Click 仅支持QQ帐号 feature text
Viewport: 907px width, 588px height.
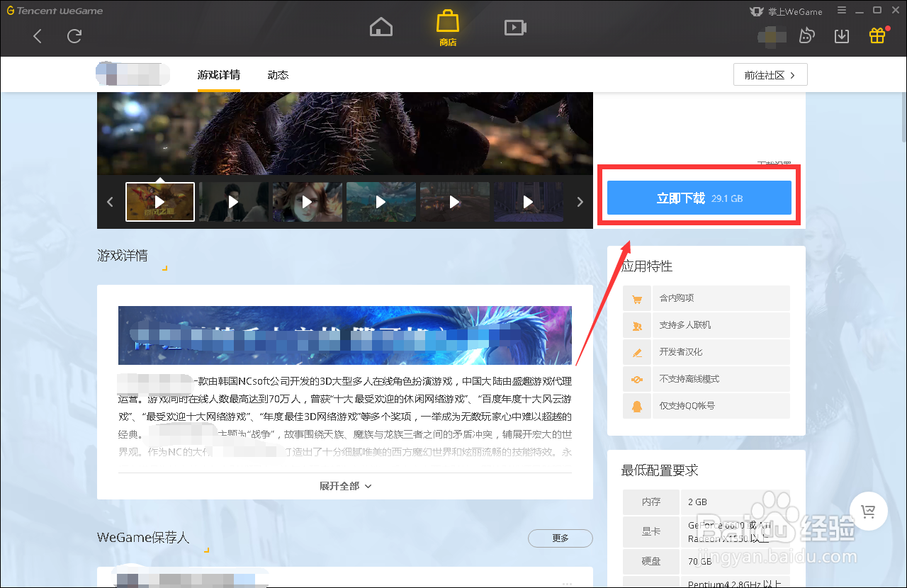point(687,406)
